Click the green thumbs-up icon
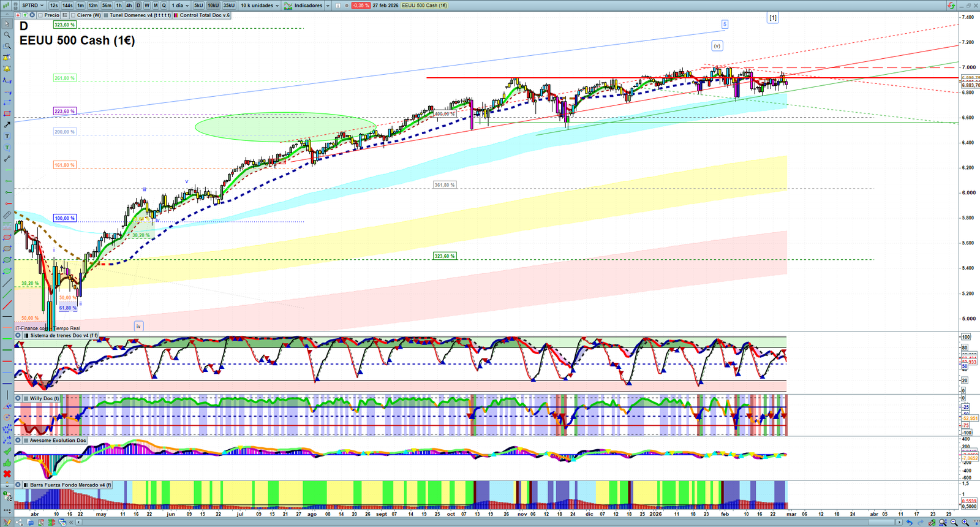 [7, 463]
